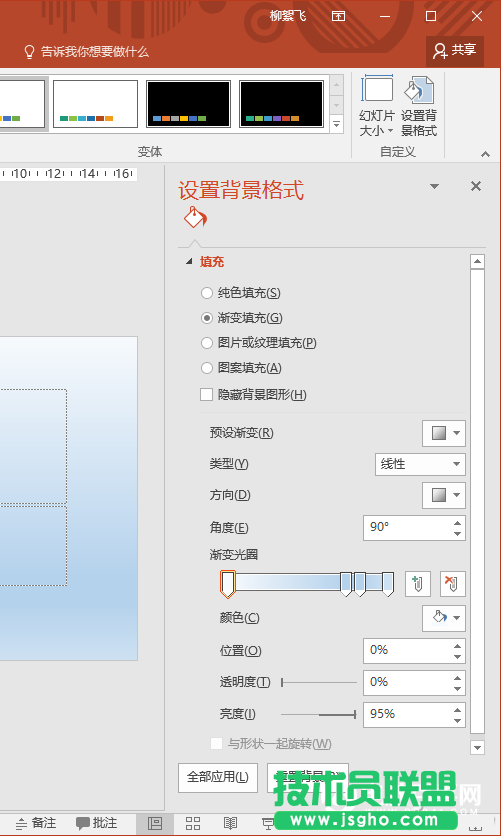Select white variant with dark red accent
Image resolution: width=501 pixels, height=836 pixels.
pyautogui.click(x=95, y=104)
